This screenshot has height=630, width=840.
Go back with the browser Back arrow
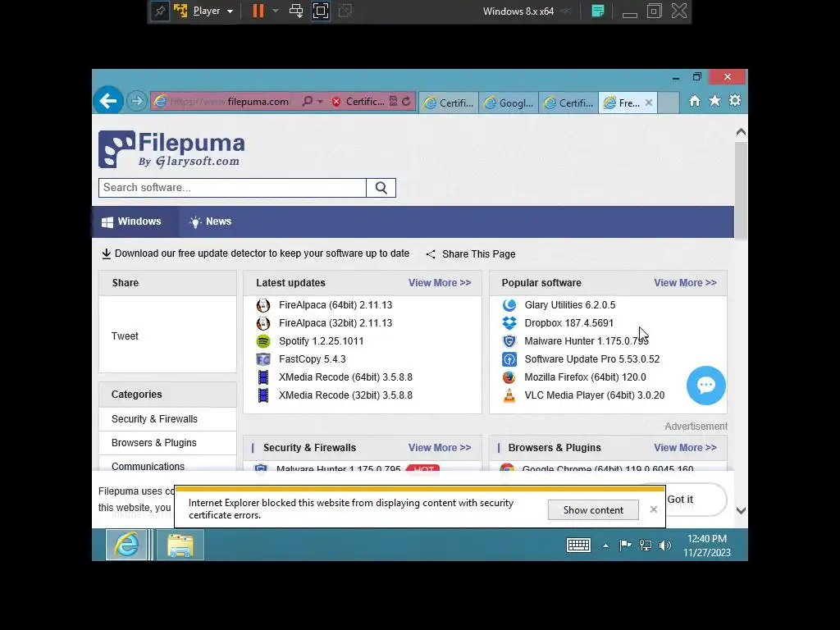108,100
